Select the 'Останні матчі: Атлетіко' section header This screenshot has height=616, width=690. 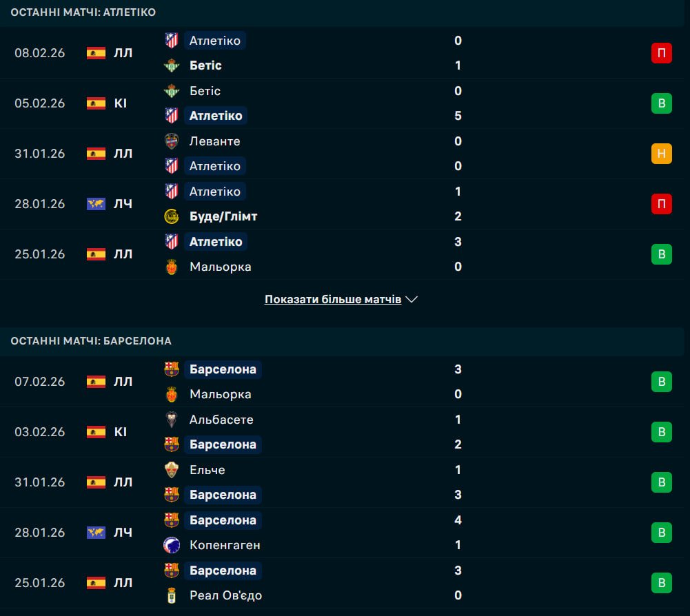(83, 12)
